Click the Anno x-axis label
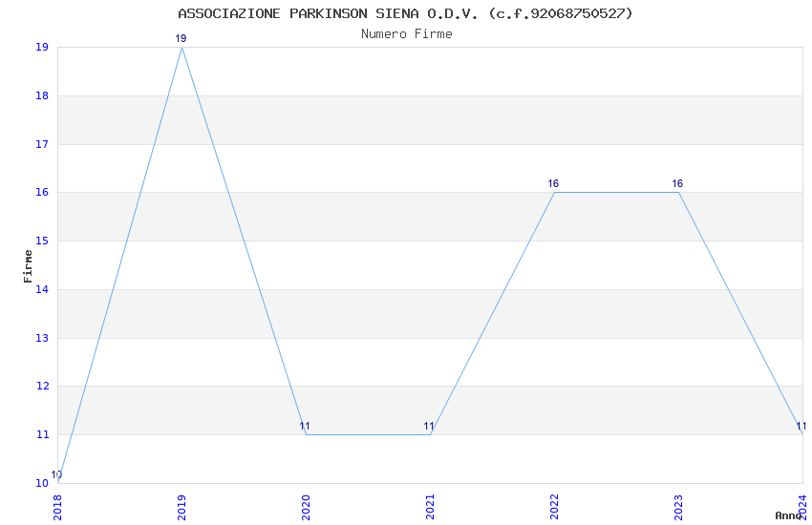The height and width of the screenshot is (525, 812). 788,515
